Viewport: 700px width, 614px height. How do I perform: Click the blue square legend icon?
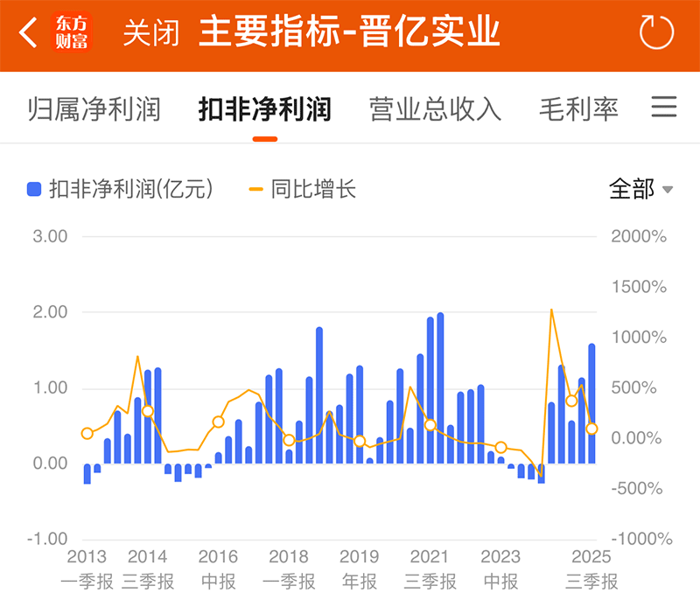pyautogui.click(x=32, y=187)
